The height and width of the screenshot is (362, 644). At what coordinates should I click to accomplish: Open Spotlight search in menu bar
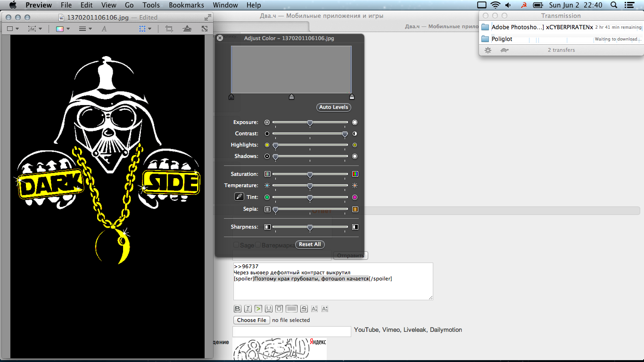(614, 5)
